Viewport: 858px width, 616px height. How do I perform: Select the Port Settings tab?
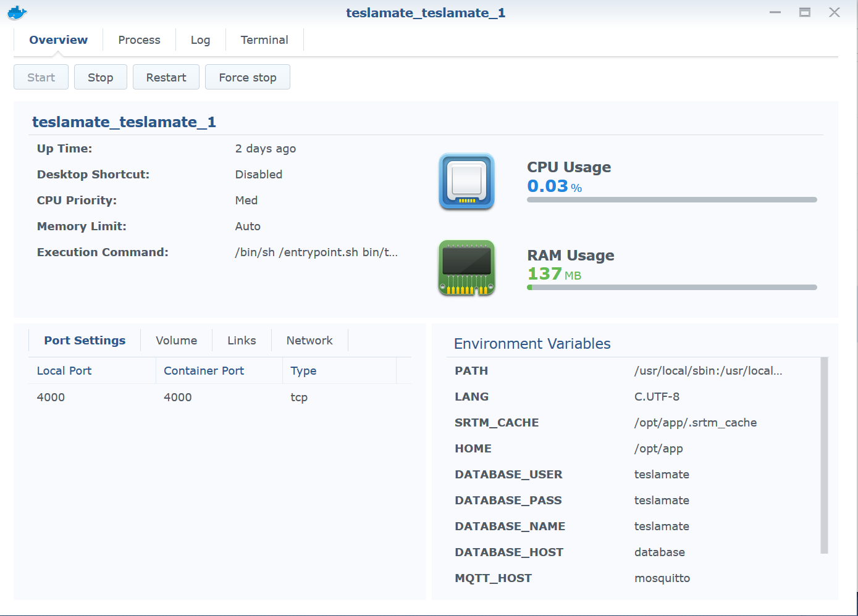point(85,341)
